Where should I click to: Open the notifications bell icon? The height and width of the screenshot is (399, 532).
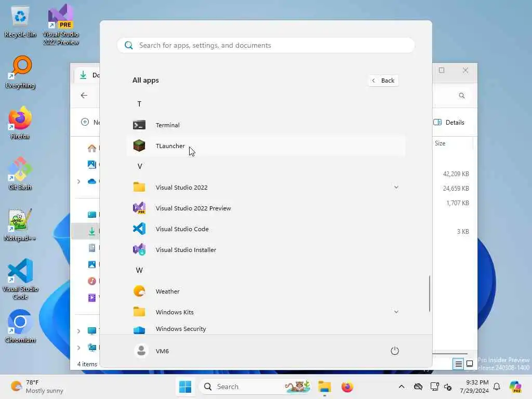tap(497, 387)
